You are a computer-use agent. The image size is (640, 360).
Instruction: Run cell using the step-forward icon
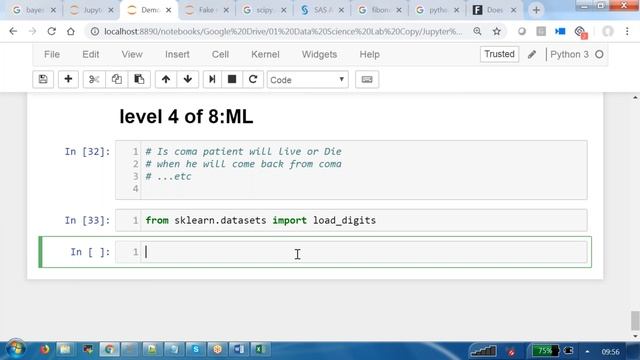pos(212,79)
